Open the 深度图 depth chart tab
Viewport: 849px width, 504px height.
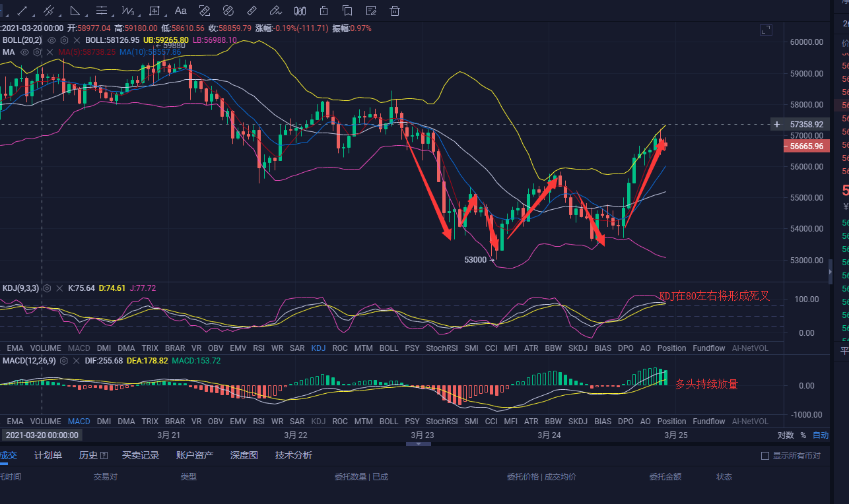click(x=244, y=455)
